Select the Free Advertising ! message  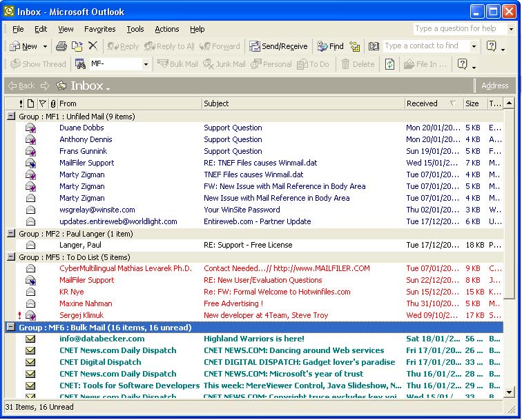point(260,303)
